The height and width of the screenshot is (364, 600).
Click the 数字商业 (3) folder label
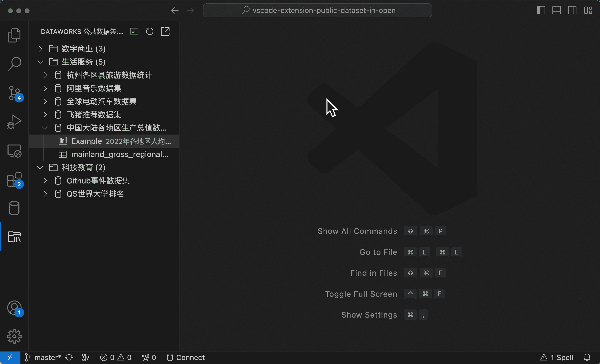[x=84, y=49]
